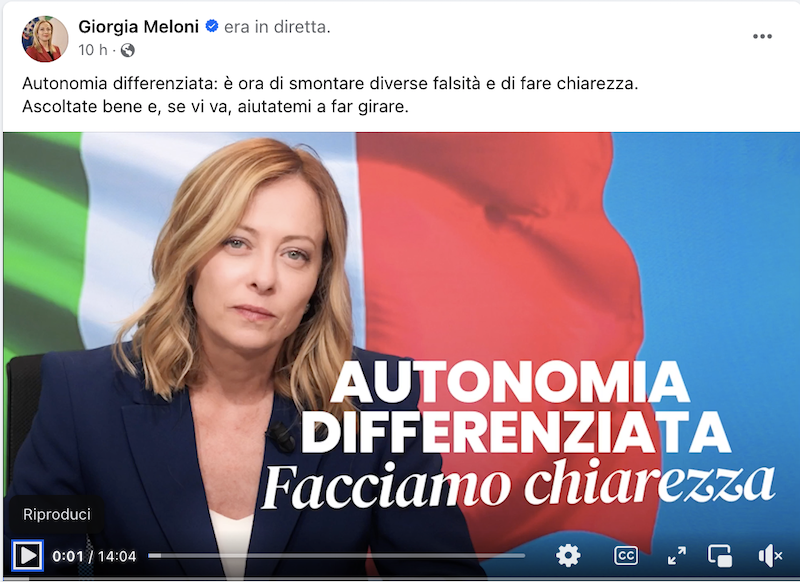The height and width of the screenshot is (582, 800).
Task: Click the 'era in diretta' text
Action: click(277, 27)
